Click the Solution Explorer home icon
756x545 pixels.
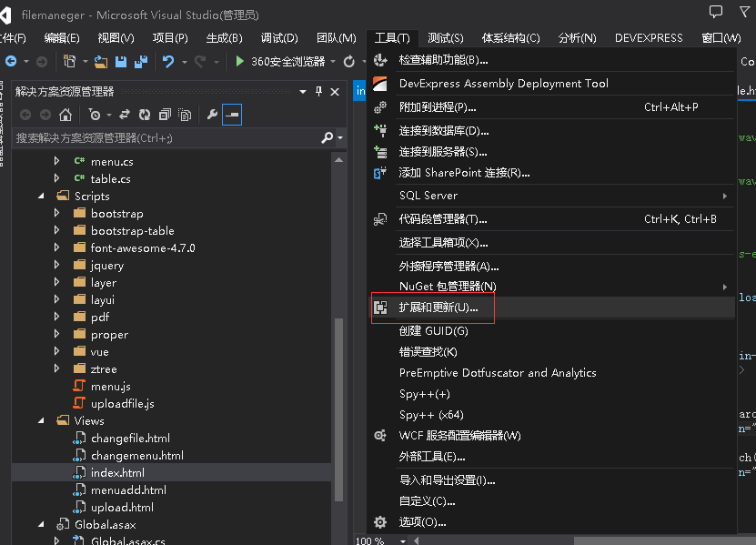[x=66, y=115]
